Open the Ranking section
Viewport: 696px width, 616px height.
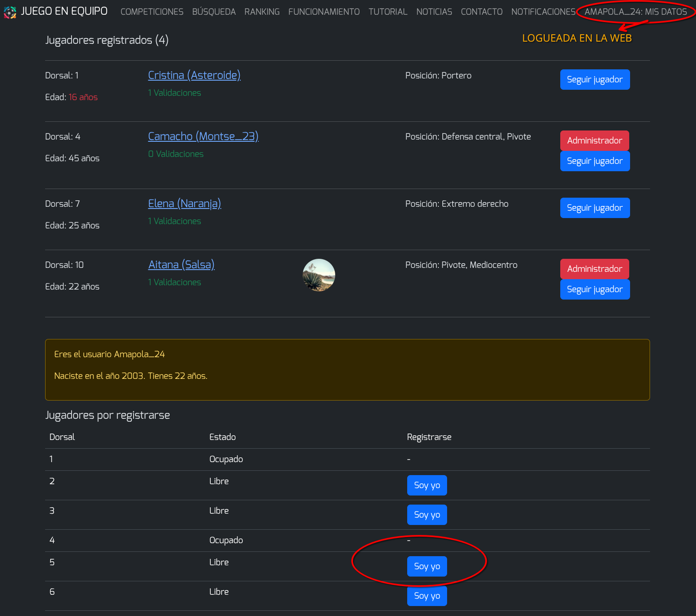262,12
